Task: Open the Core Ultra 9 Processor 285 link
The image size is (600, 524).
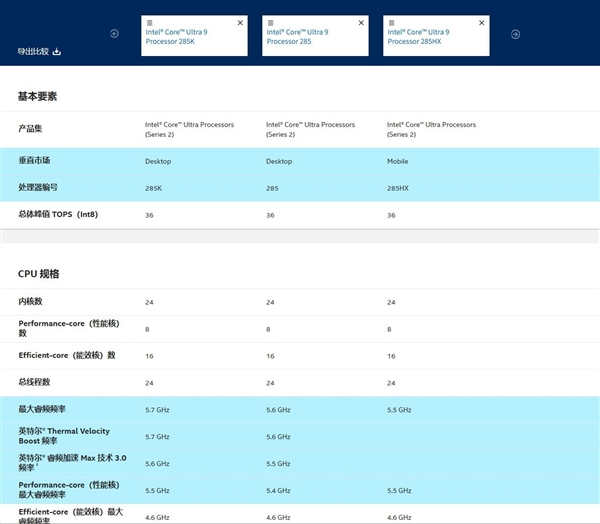Action: point(297,36)
